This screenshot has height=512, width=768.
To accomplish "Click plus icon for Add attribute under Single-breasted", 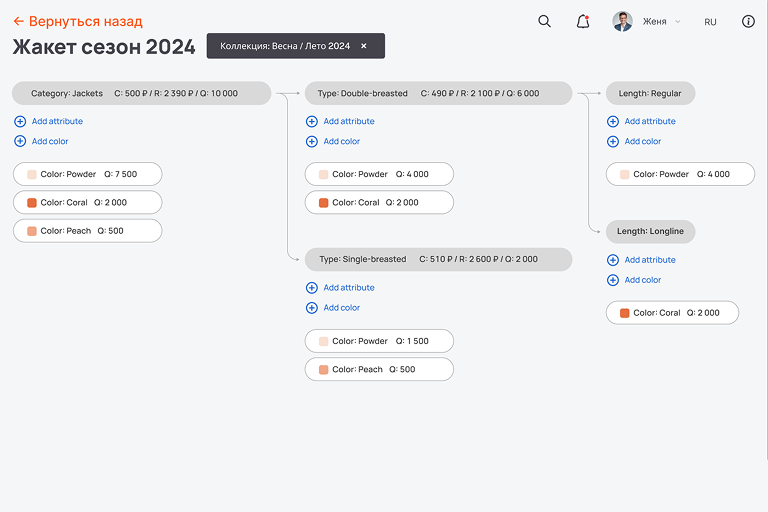I will point(312,287).
